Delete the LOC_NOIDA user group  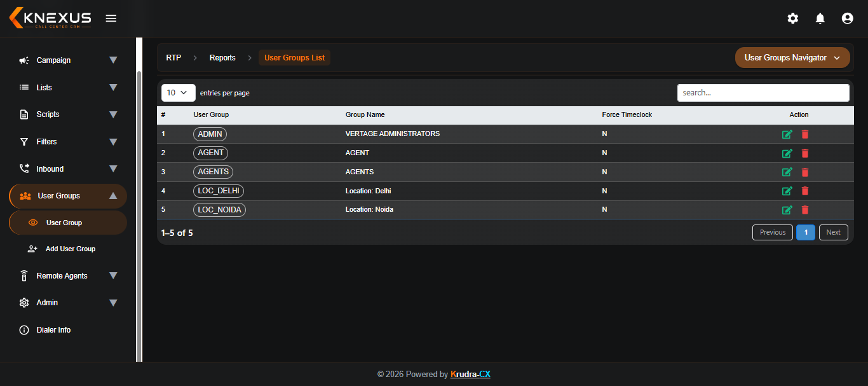[805, 210]
